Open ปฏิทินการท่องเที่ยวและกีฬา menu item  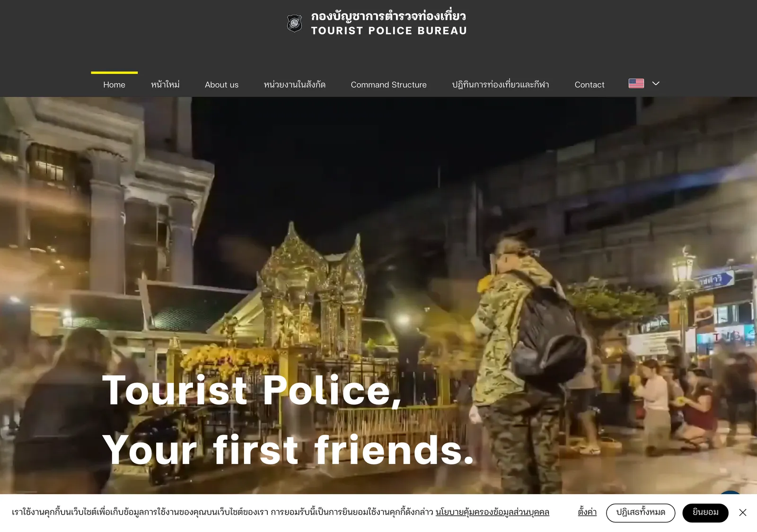click(500, 85)
